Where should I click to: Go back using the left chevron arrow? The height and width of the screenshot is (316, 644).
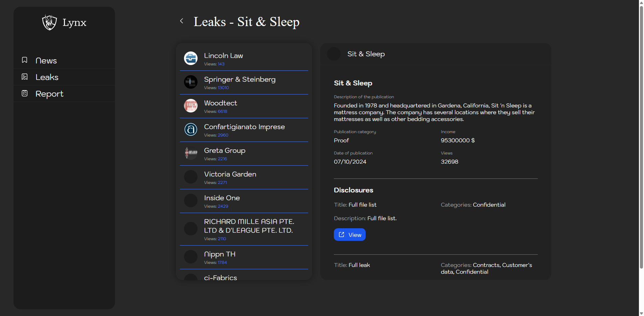[182, 21]
